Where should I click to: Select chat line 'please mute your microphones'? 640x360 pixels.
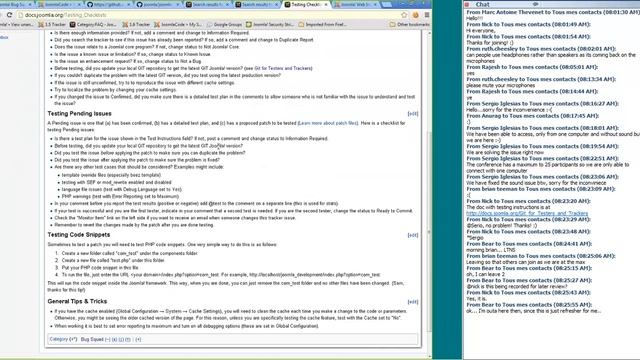[x=500, y=85]
